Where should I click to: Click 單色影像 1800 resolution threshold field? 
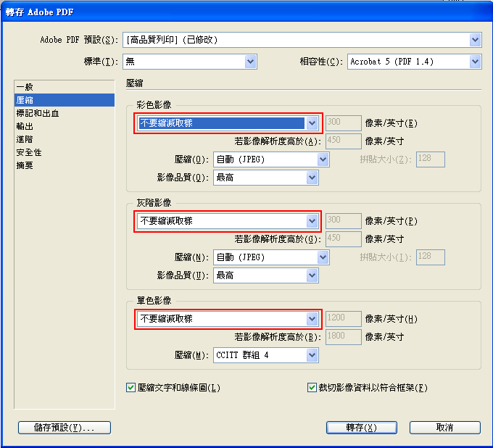tap(344, 337)
